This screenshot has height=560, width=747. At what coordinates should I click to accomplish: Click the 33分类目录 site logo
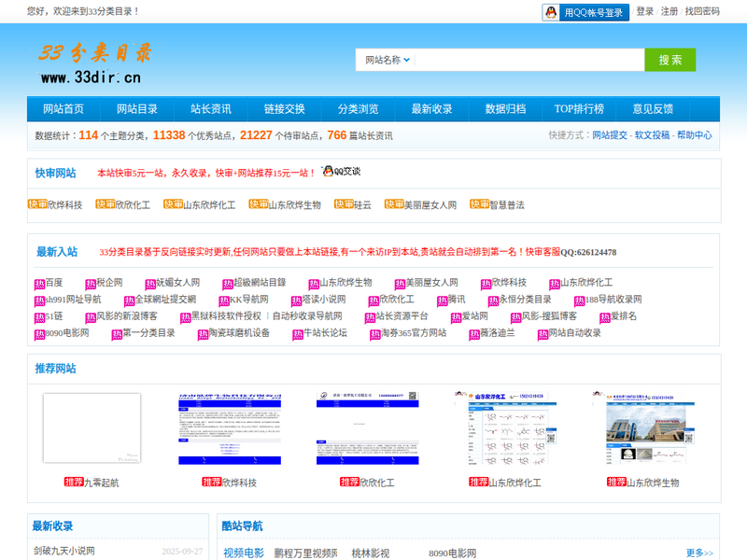point(93,62)
